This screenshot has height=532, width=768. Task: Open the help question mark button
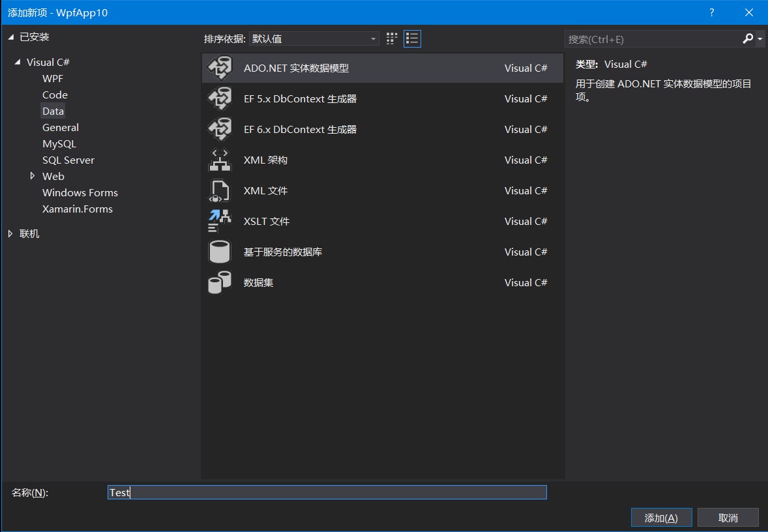(x=712, y=12)
